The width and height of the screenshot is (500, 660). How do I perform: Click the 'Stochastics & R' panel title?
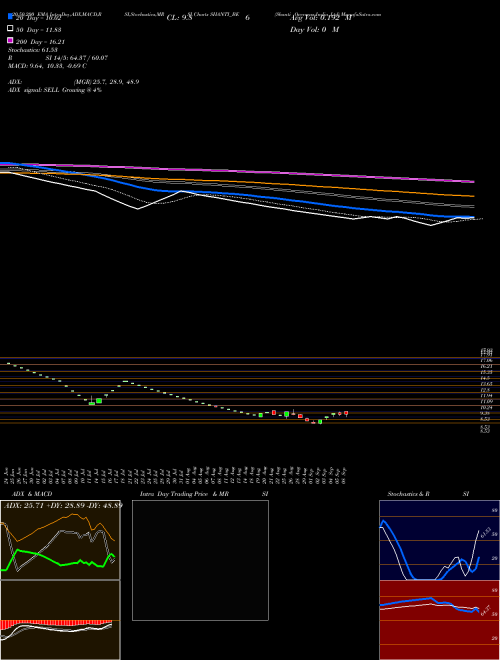409,494
